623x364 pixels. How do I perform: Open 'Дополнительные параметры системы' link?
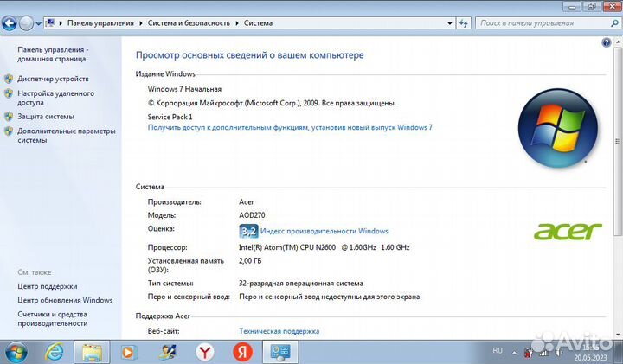click(x=67, y=136)
